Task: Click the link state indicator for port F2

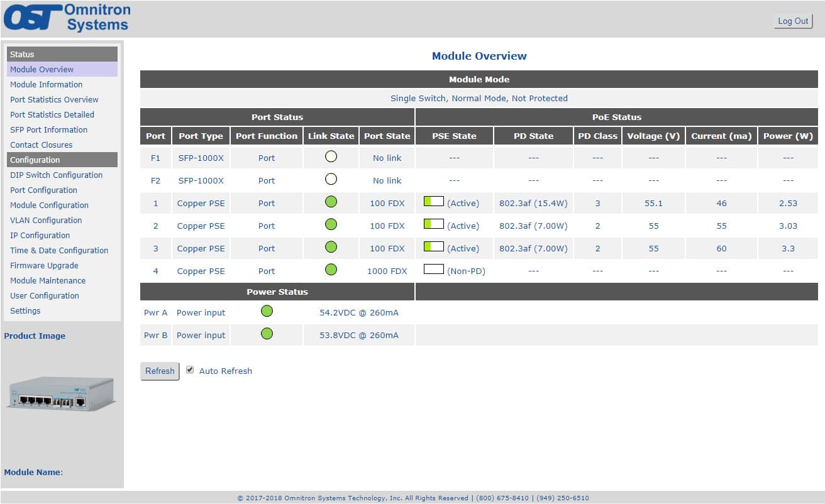Action: tap(331, 180)
